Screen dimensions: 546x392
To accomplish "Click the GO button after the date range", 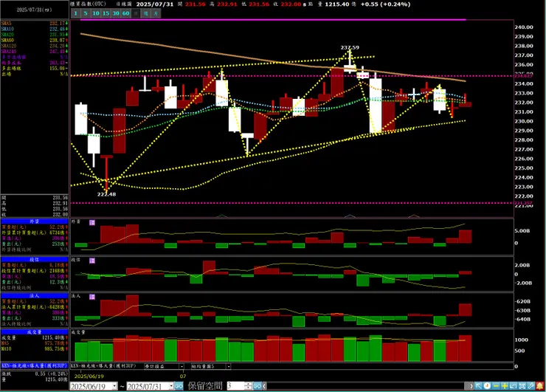I will coord(179,386).
